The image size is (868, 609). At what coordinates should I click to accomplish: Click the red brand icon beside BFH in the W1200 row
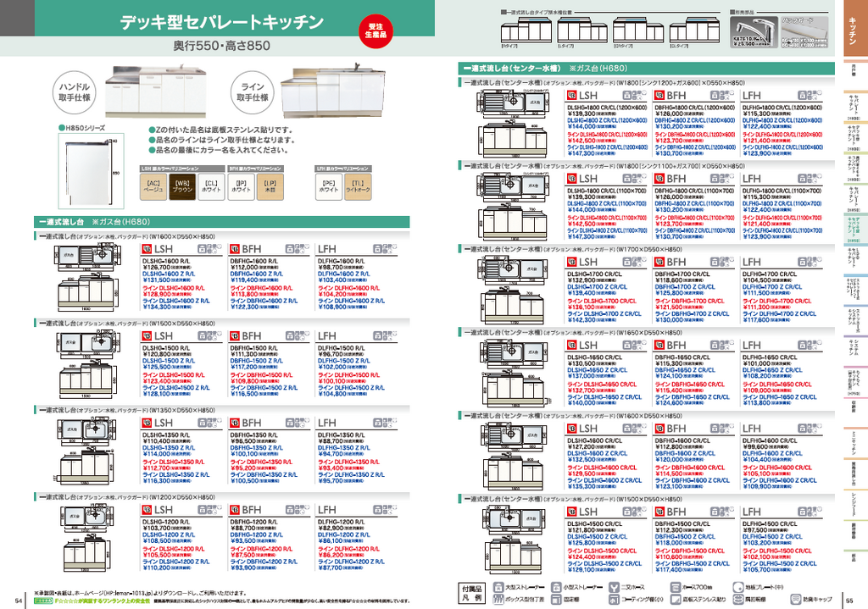click(x=234, y=510)
